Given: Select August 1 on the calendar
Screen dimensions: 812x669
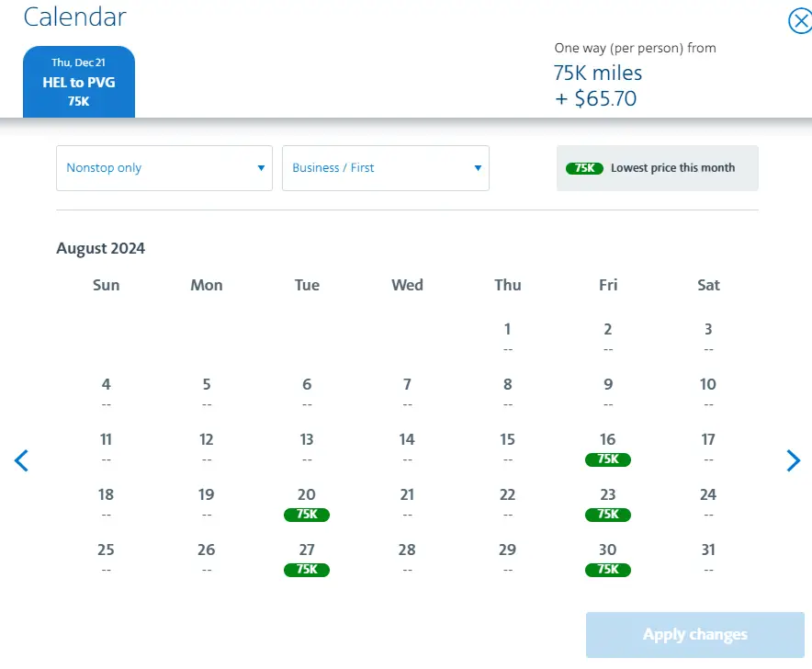Looking at the screenshot, I should (508, 330).
